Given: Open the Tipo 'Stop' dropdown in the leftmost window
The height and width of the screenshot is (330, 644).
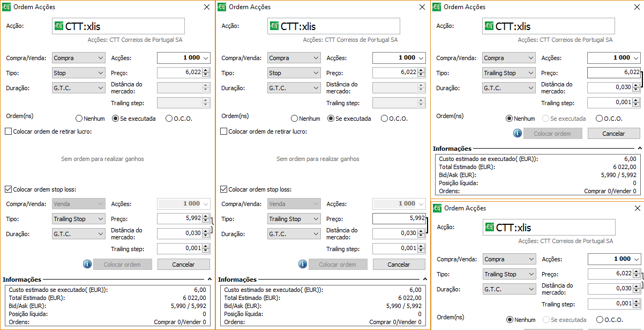Looking at the screenshot, I should [x=79, y=73].
